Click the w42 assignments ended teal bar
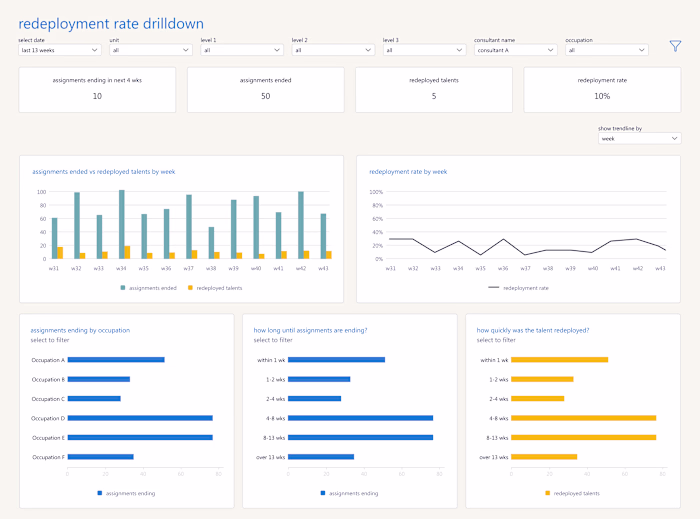Screen dimensions: 700x519 point(301,225)
